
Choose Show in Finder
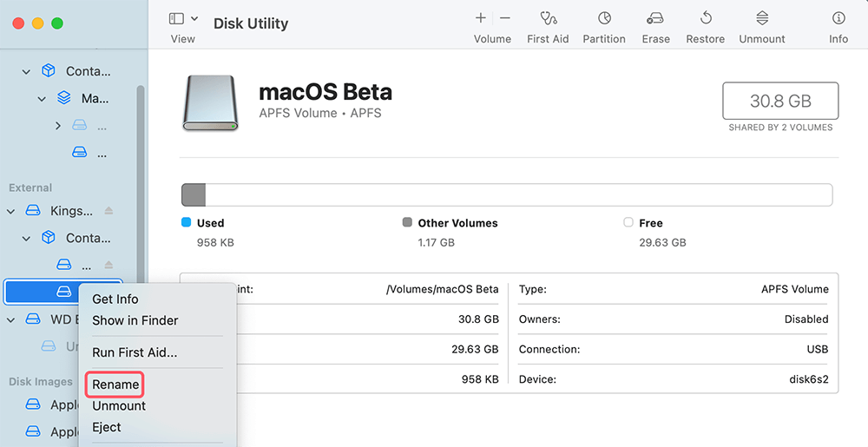(x=135, y=320)
